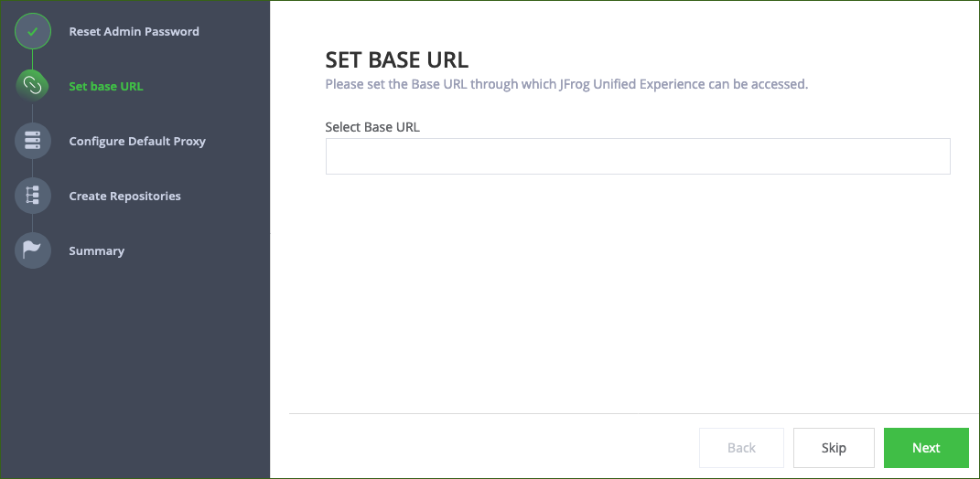Click the greyed-out Back button
Screen dimensions: 980x479
(741, 448)
